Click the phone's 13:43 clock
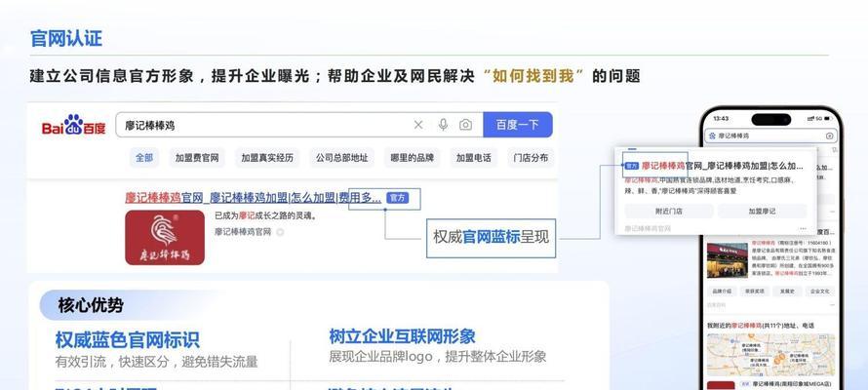 tap(722, 118)
